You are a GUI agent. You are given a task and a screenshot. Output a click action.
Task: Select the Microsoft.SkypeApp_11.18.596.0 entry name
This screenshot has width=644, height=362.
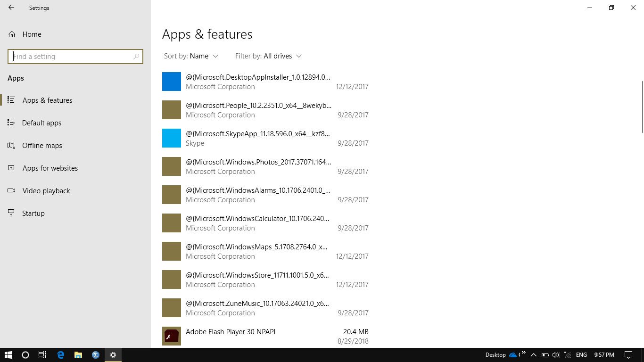258,134
